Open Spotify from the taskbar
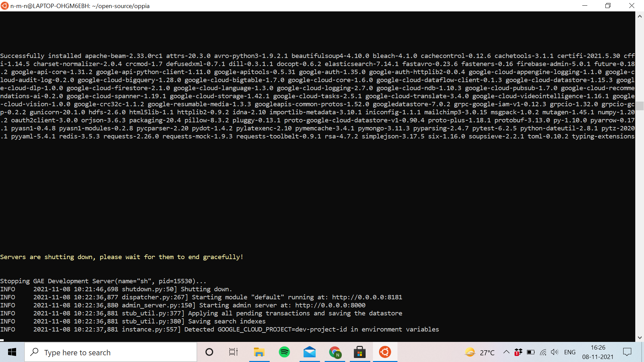The width and height of the screenshot is (644, 362). (x=284, y=352)
